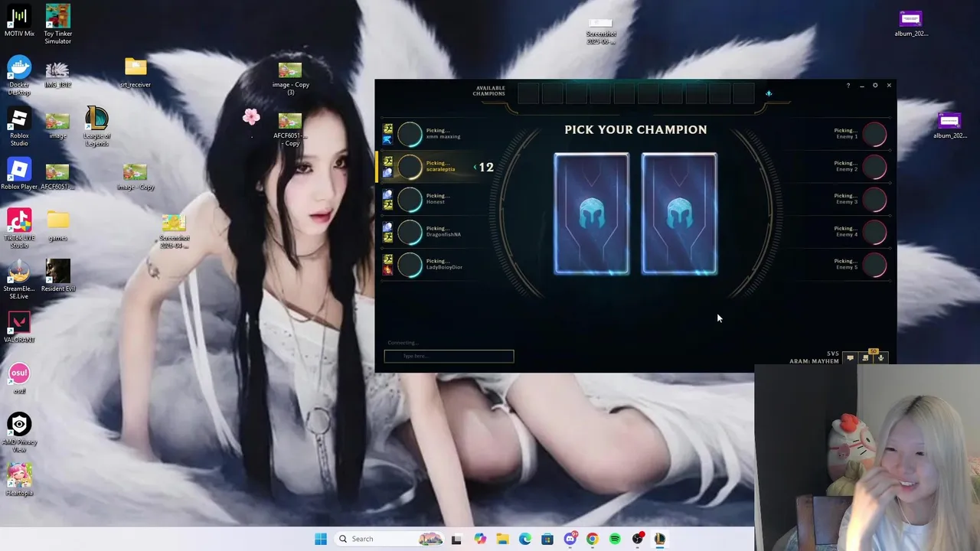Open Copilot from the taskbar
Screen dimensions: 980x551
pyautogui.click(x=480, y=539)
